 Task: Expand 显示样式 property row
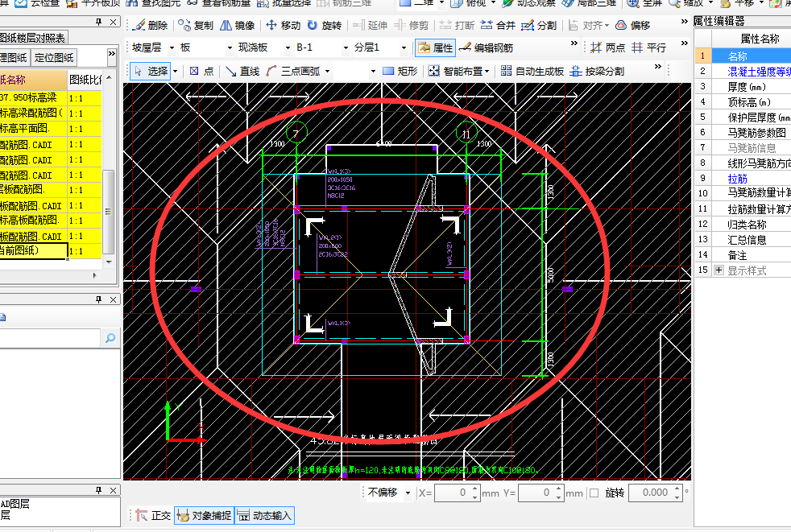pos(719,270)
